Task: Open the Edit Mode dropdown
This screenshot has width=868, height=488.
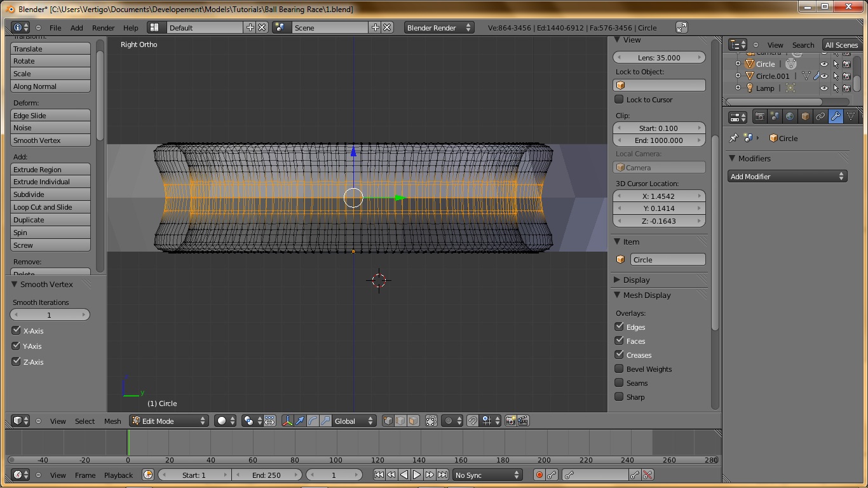Action: (169, 421)
